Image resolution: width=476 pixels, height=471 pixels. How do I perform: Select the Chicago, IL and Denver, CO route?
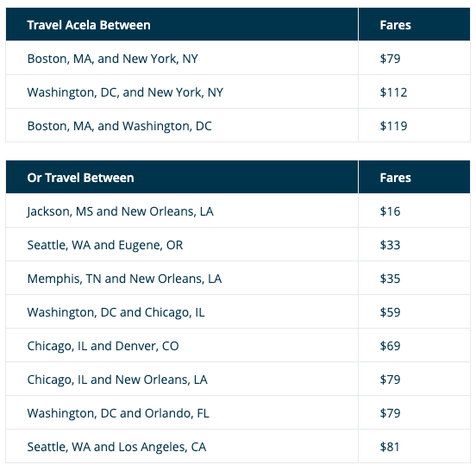click(x=103, y=346)
